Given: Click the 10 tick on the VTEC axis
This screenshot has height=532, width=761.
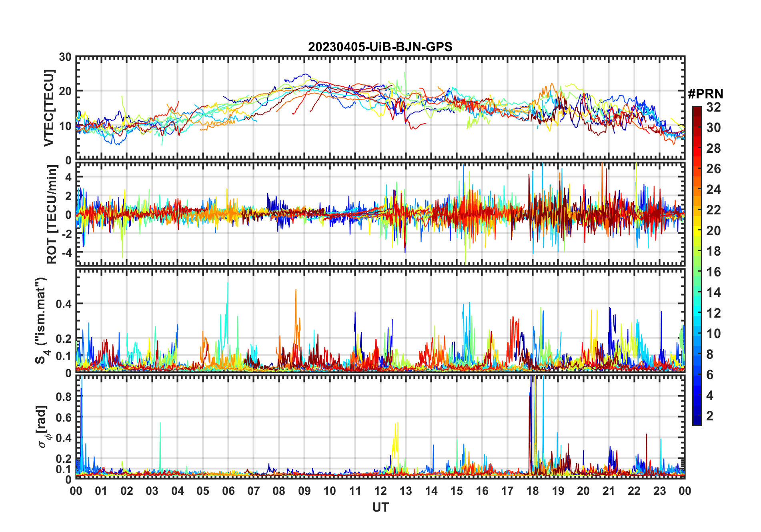Looking at the screenshot, I should click(65, 126).
